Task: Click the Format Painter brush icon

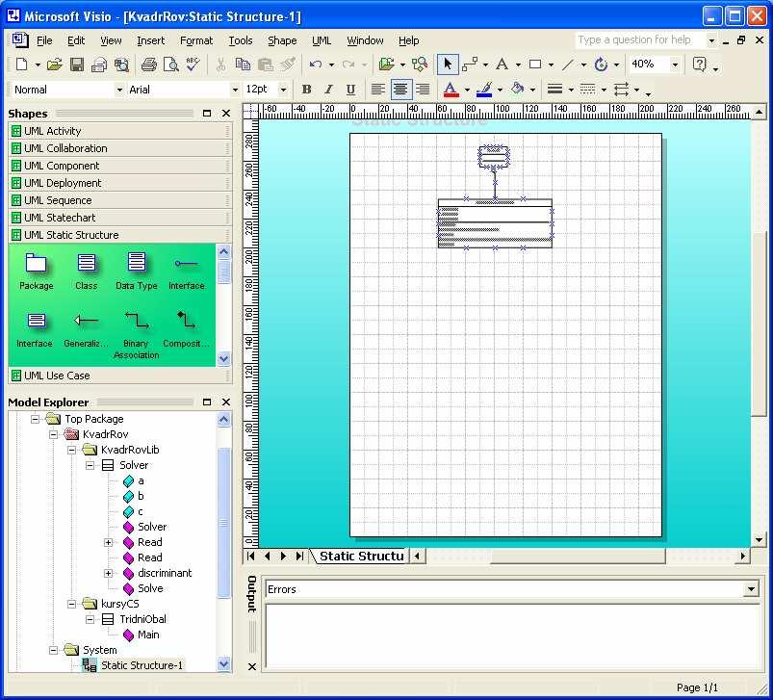Action: point(288,65)
